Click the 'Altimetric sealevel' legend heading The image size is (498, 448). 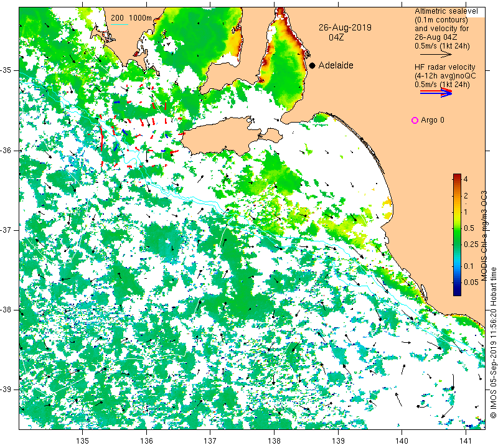(x=446, y=11)
